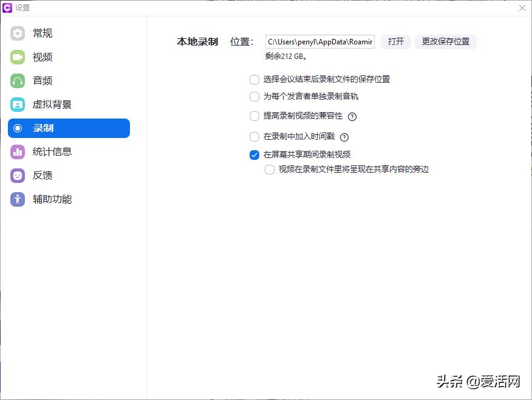
Task: Click the help icon beside 在录制中加入时间戳
Action: click(x=344, y=137)
